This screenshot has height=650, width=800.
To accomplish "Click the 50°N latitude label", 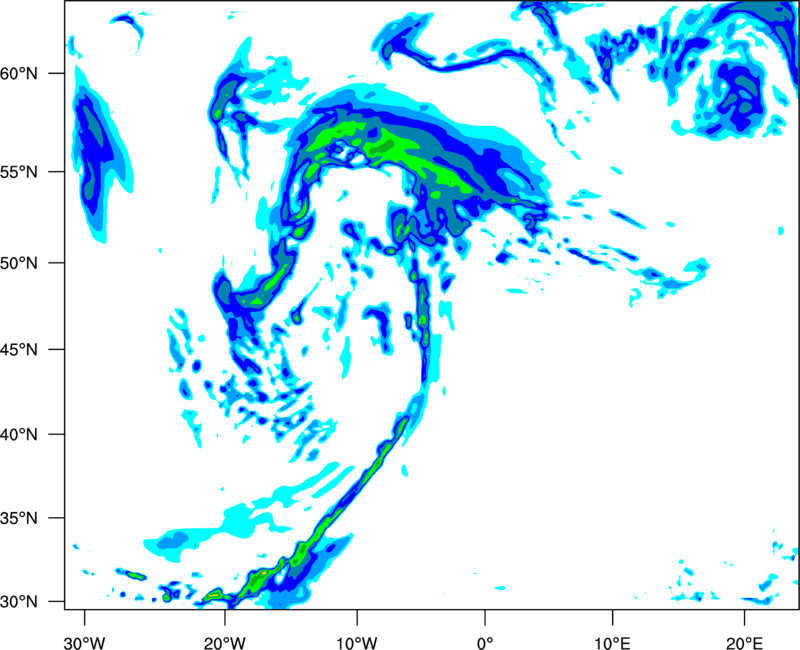I will coord(19,263).
